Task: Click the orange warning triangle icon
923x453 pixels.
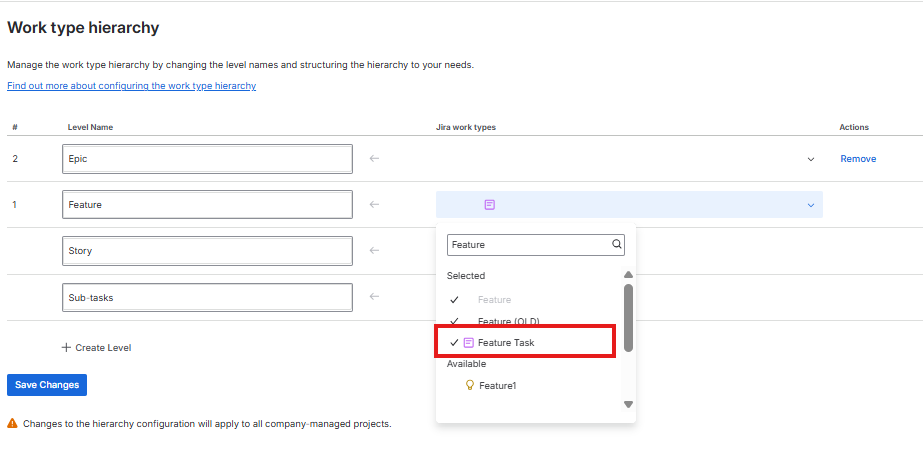Action: click(12, 423)
